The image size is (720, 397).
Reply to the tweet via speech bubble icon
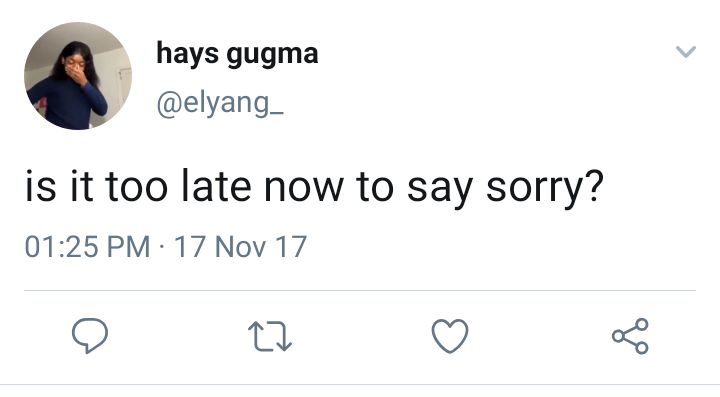90,335
